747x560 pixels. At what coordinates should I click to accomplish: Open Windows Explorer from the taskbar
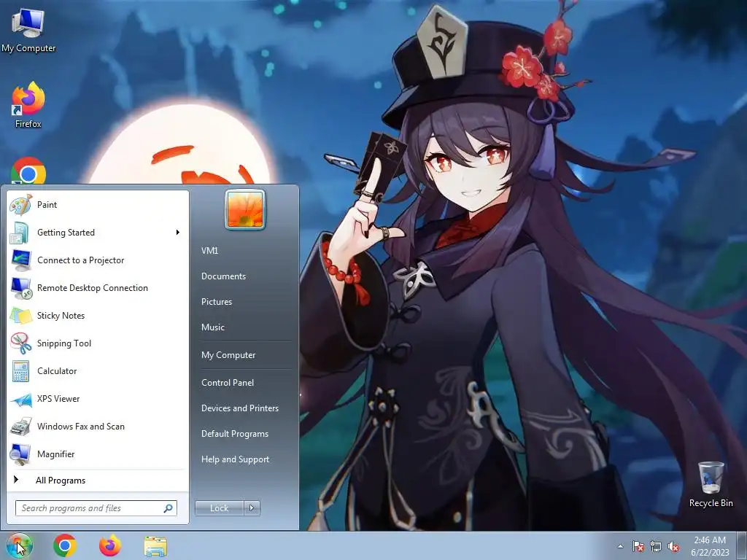click(155, 546)
